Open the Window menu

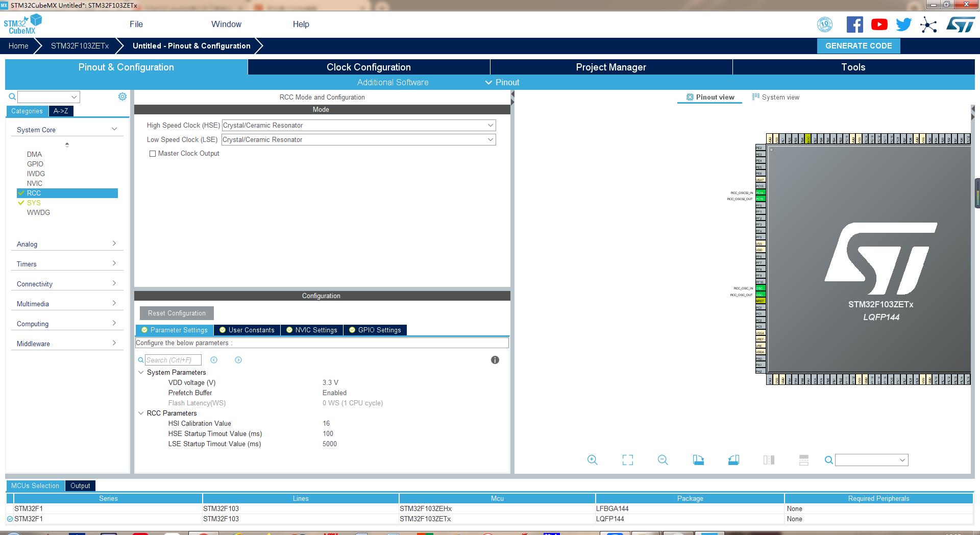226,24
